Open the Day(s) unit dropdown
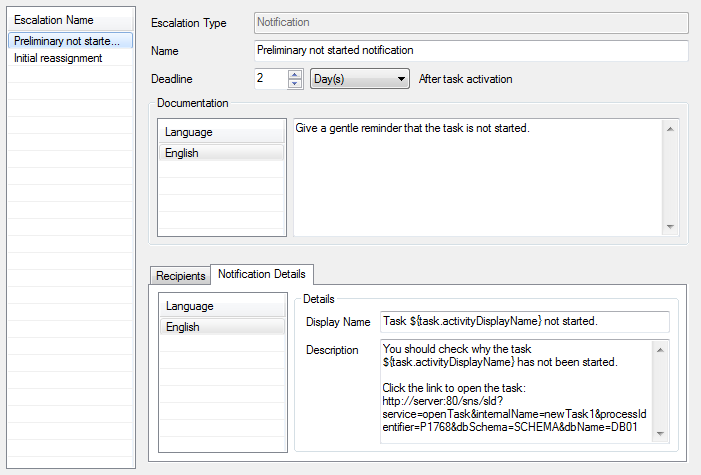 (x=360, y=79)
